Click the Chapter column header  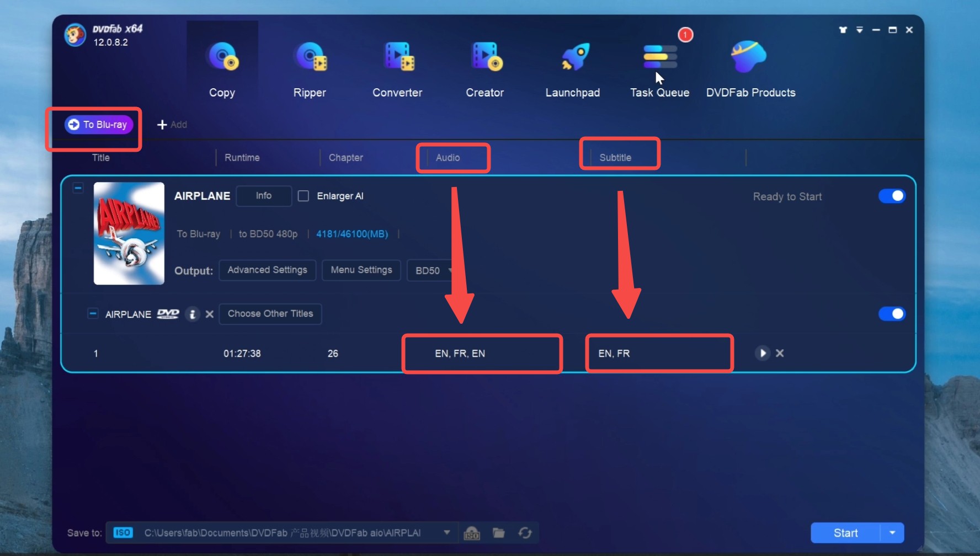pos(346,158)
